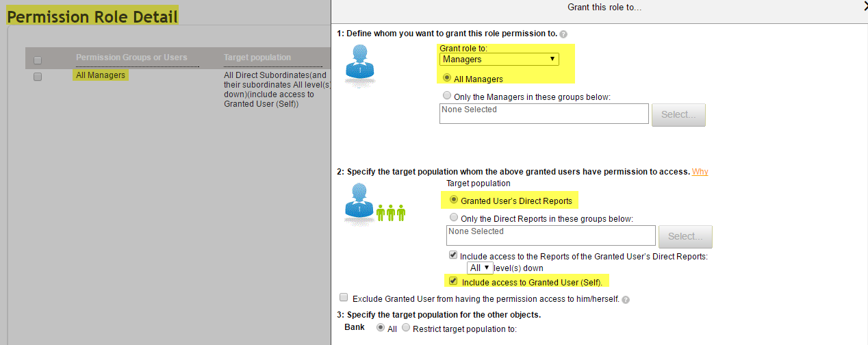Viewport: 868px width, 345px height.
Task: Open the All levels down dropdown
Action: [x=480, y=268]
